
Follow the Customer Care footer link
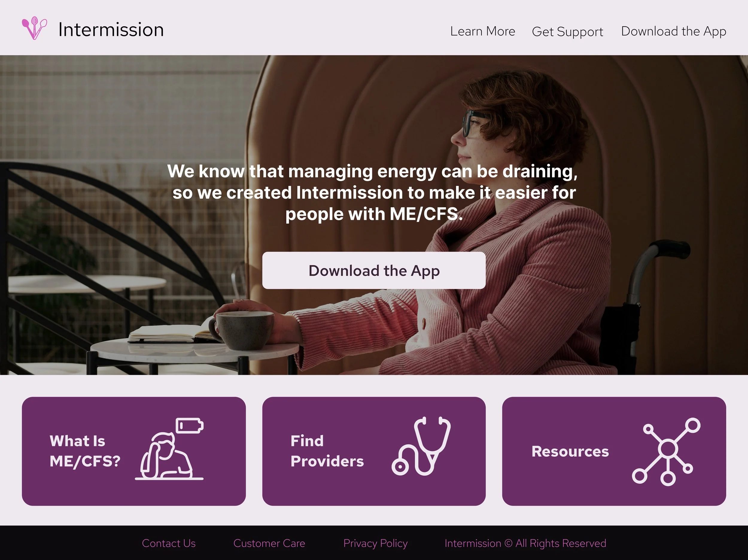(269, 543)
